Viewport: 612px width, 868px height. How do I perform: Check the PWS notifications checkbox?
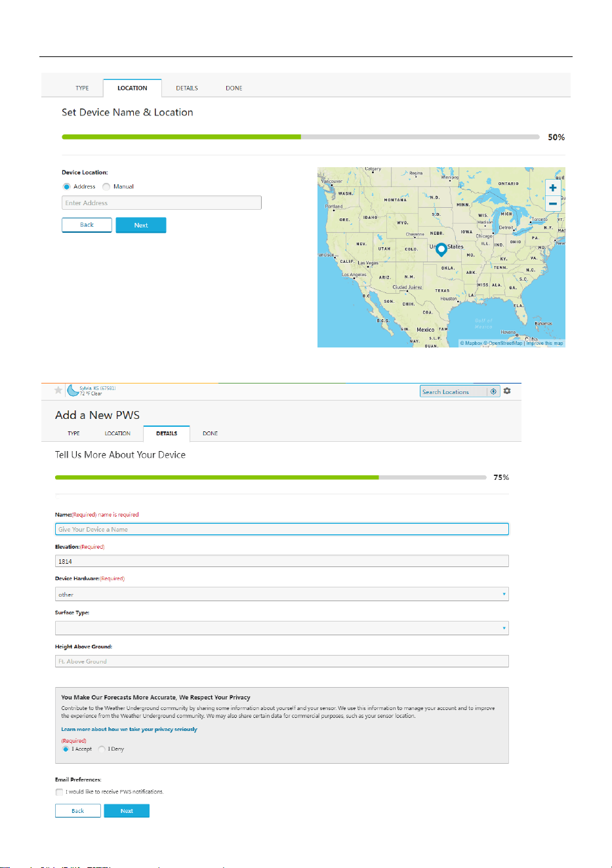coord(60,792)
